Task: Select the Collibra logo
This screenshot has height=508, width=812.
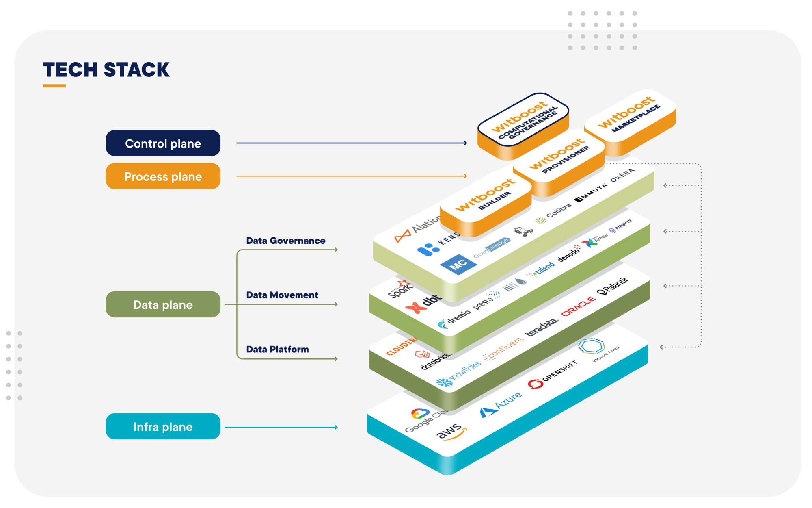Action: pyautogui.click(x=553, y=214)
